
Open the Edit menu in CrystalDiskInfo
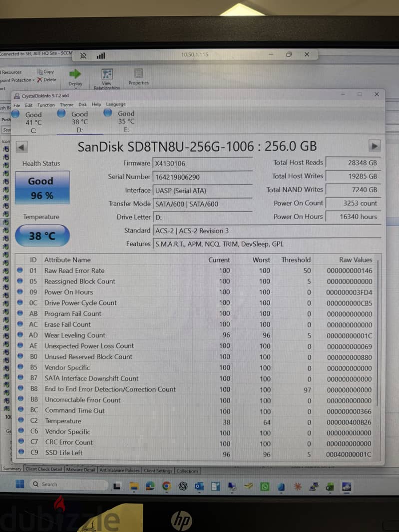pyautogui.click(x=29, y=105)
